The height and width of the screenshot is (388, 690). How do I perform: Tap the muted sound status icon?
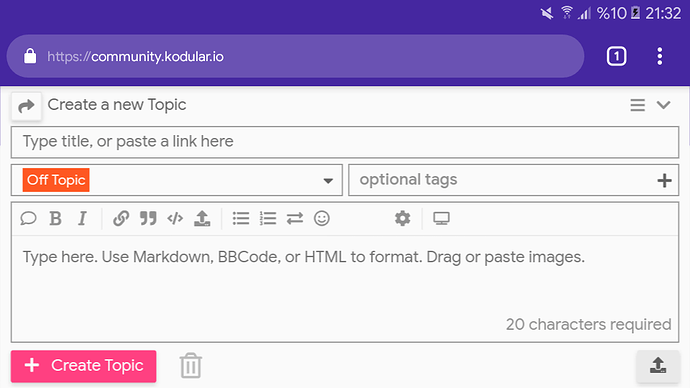click(547, 13)
